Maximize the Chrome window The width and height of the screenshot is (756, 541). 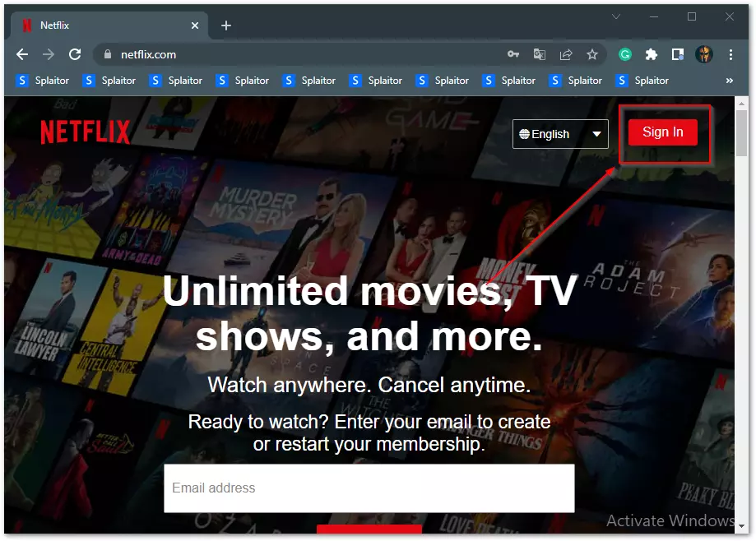point(692,17)
